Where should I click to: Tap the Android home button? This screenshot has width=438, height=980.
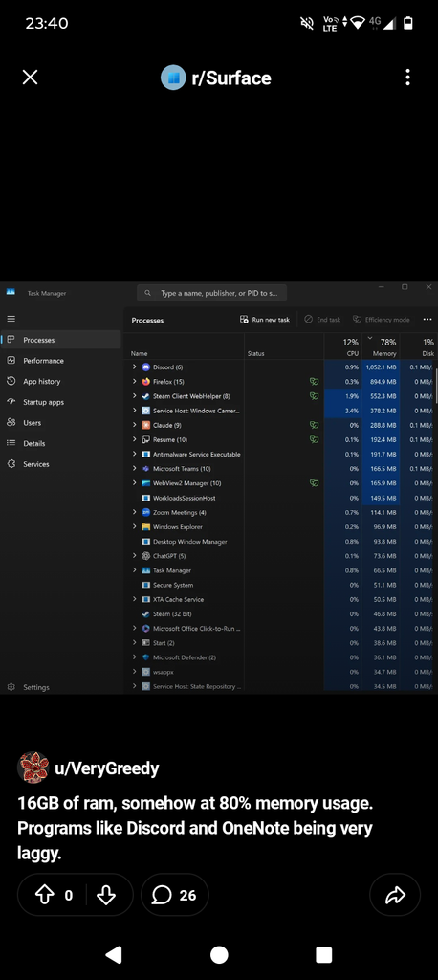(219, 954)
